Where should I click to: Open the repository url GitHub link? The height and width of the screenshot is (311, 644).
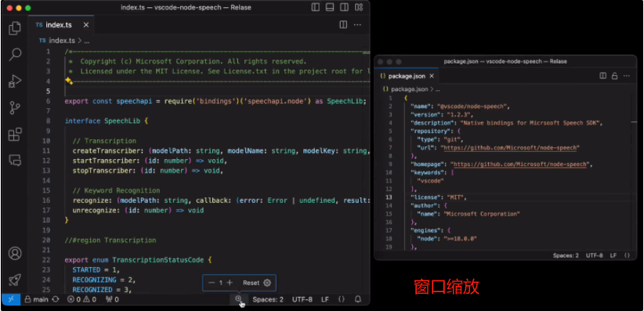pos(509,147)
